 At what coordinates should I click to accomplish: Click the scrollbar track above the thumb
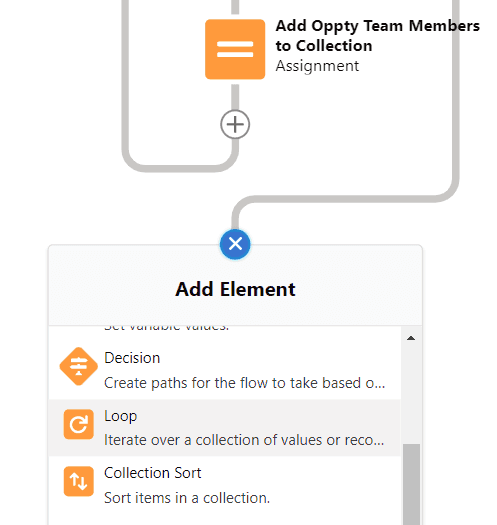point(411,395)
